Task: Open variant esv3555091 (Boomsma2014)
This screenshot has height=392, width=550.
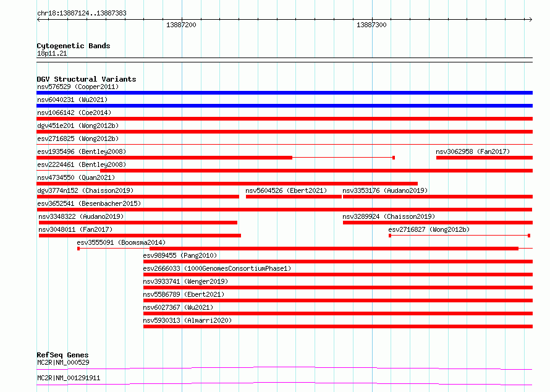Action: click(x=121, y=242)
